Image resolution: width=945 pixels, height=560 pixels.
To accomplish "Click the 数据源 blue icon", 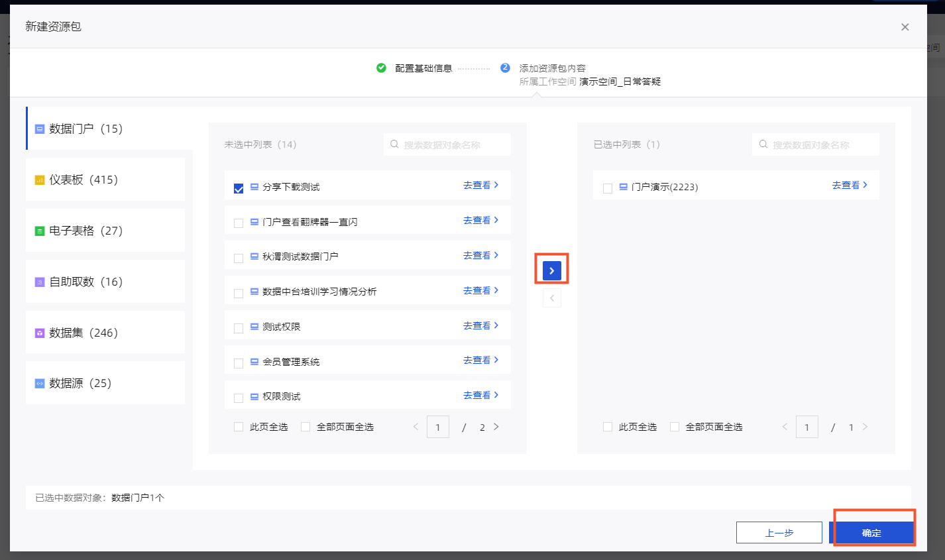I will 40,384.
